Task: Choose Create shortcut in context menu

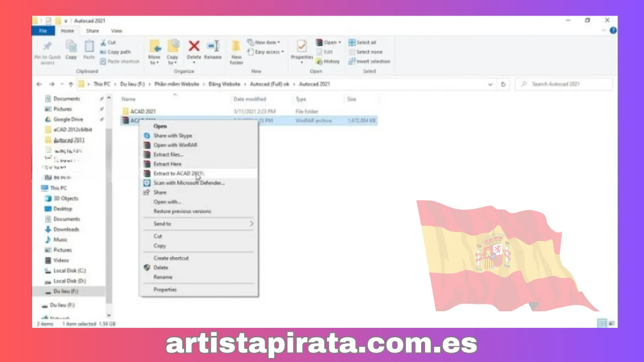Action: [x=198, y=258]
